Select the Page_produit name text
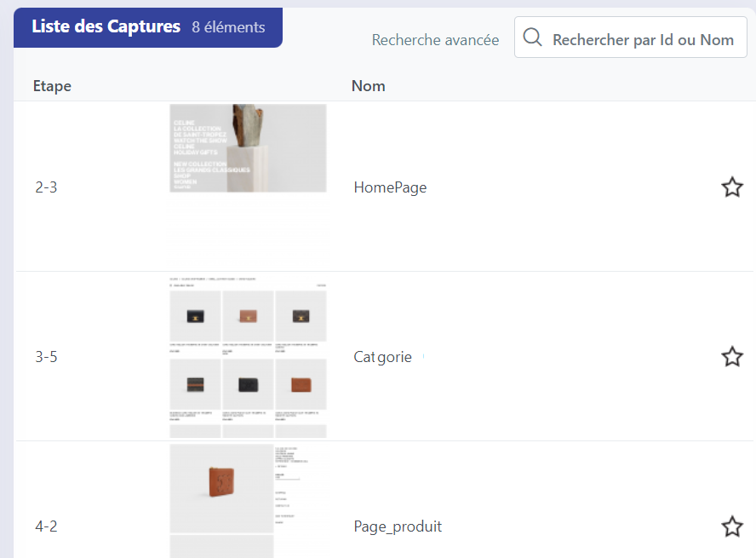This screenshot has width=756, height=558. (x=398, y=526)
